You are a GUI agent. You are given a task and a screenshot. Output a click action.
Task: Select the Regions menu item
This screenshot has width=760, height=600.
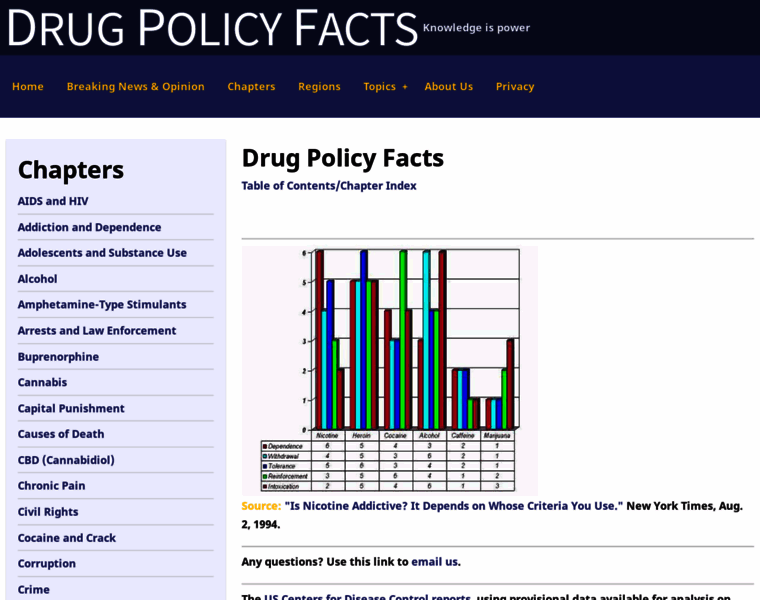click(x=319, y=86)
